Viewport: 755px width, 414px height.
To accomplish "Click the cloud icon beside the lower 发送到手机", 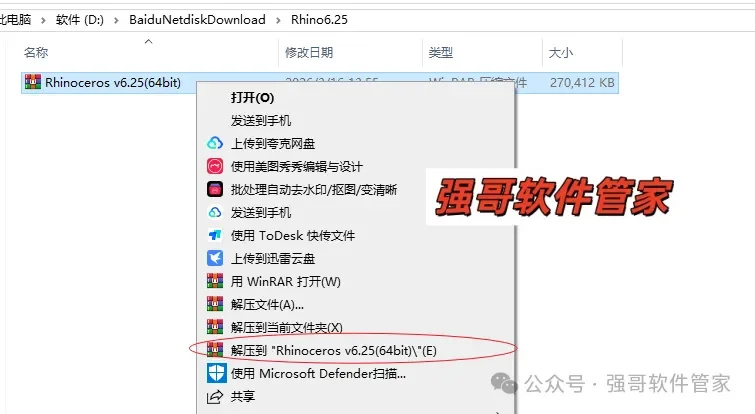I will 215,212.
